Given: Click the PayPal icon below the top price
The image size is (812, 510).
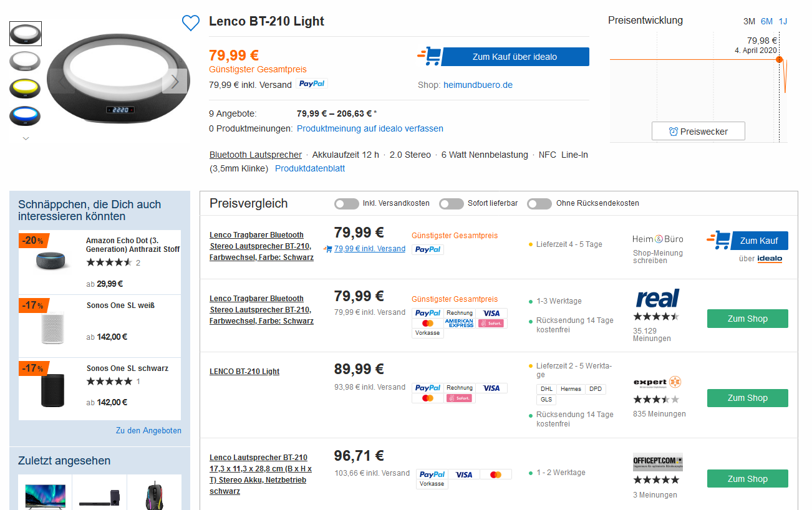Looking at the screenshot, I should 312,84.
